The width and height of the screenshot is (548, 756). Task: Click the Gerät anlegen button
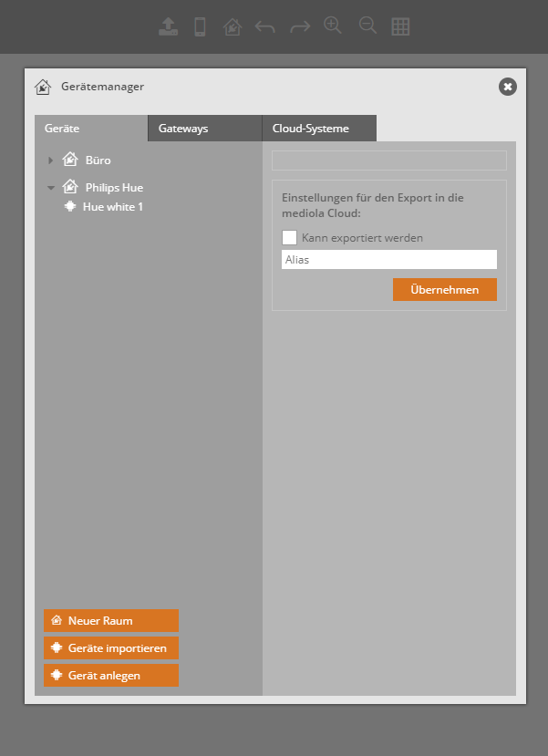(110, 676)
